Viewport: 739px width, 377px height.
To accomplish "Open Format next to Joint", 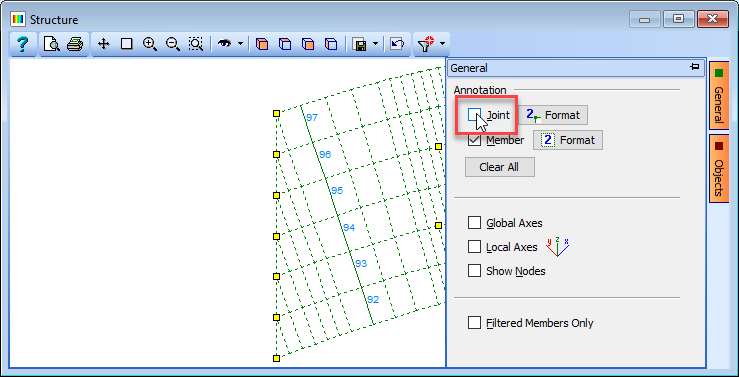I will click(x=553, y=115).
